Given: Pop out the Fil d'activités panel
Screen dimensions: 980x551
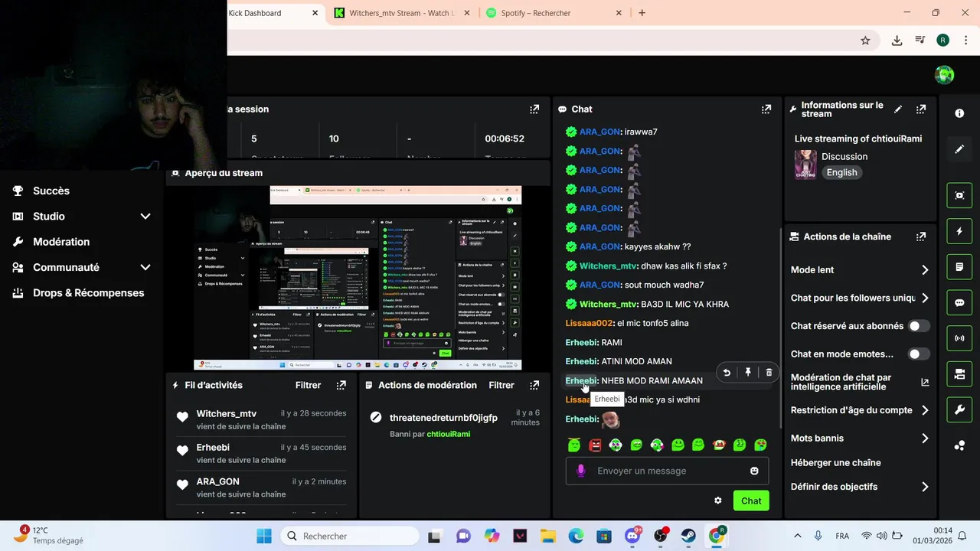Looking at the screenshot, I should (341, 385).
